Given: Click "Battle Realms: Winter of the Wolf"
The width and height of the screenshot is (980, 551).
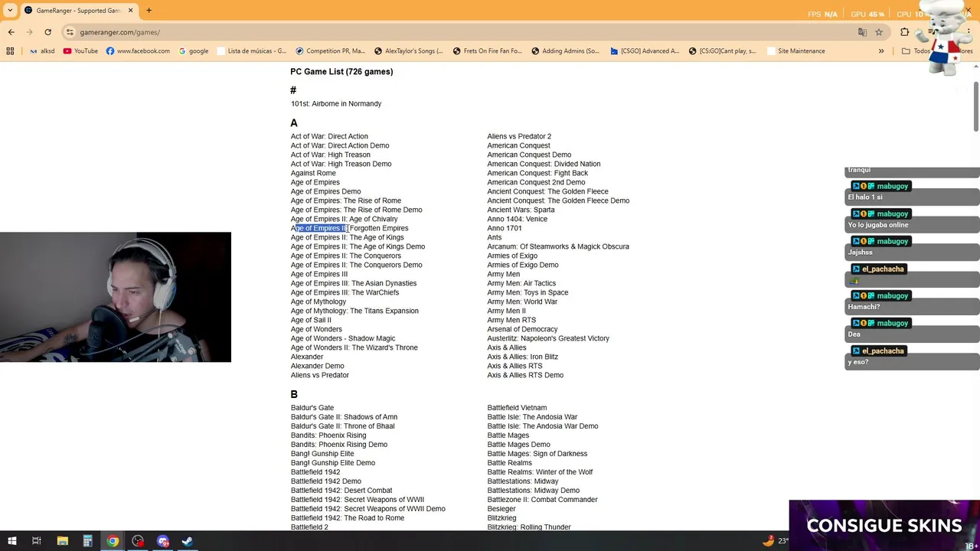Looking at the screenshot, I should coord(540,472).
